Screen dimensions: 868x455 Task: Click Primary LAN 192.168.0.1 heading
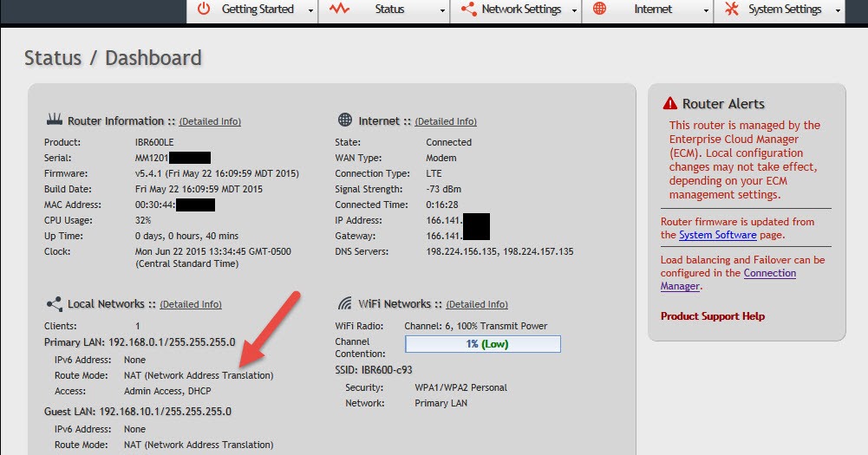click(x=140, y=342)
